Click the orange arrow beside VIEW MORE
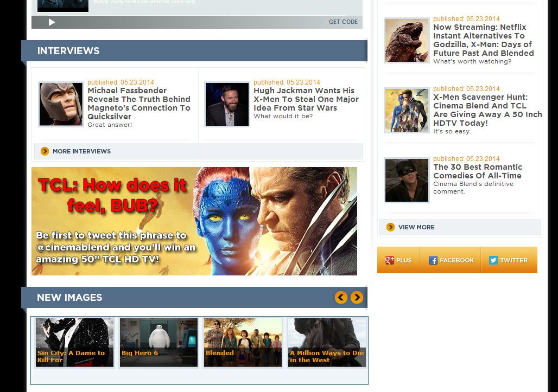The image size is (558, 392). click(390, 227)
